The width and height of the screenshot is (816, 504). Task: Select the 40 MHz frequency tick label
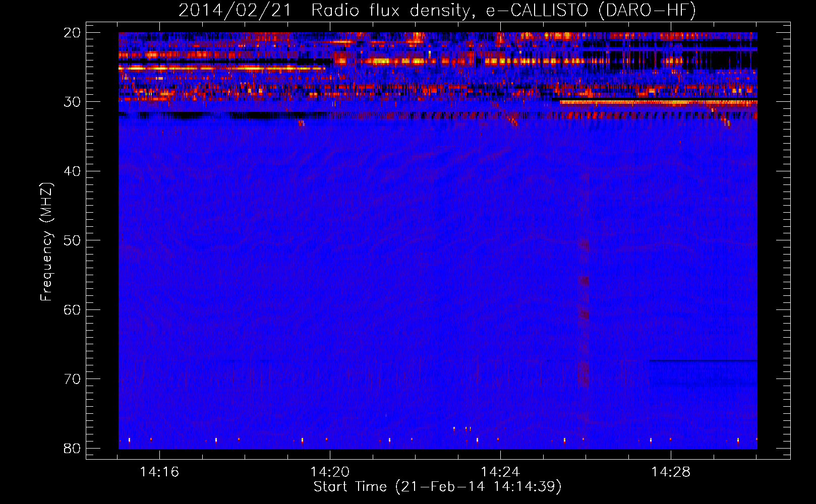click(72, 171)
